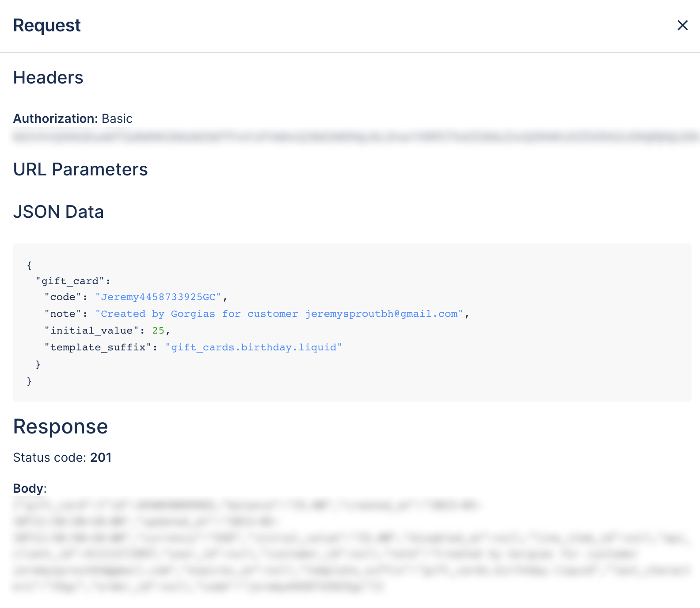Click the gift_cards.birthday.liquid template value
700x608 pixels.
click(254, 347)
